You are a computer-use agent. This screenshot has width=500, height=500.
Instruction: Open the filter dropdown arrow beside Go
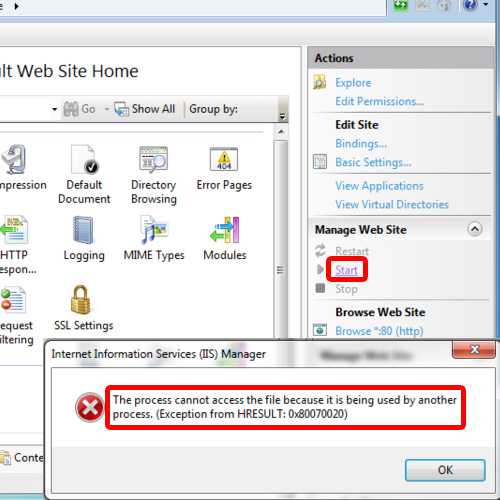(x=54, y=109)
